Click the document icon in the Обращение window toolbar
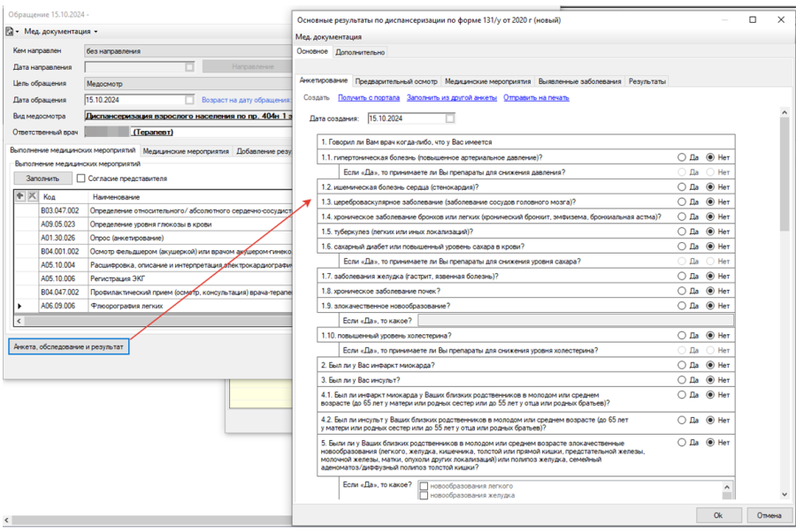This screenshot has height=532, width=796. (x=9, y=32)
